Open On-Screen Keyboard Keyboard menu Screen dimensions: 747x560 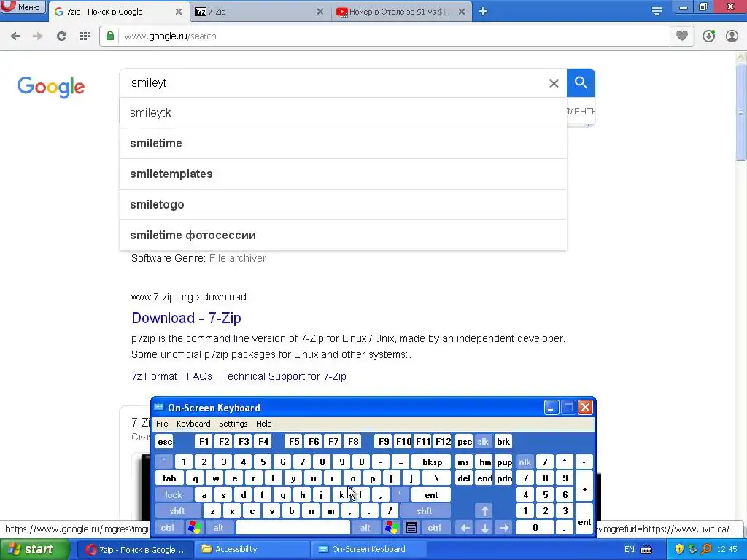coord(193,424)
